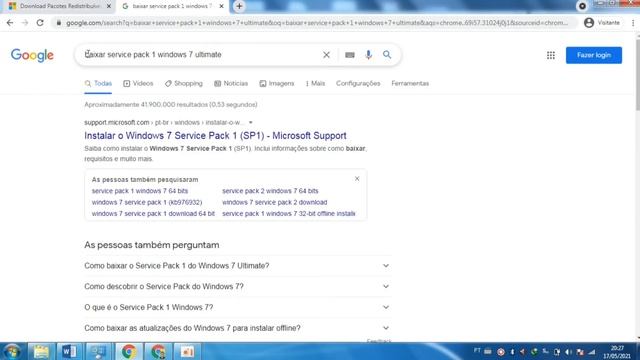Viewport: 640px width, 360px height.
Task: Search 'windows 7 service pack 1 download 64 bit'
Action: point(153,214)
